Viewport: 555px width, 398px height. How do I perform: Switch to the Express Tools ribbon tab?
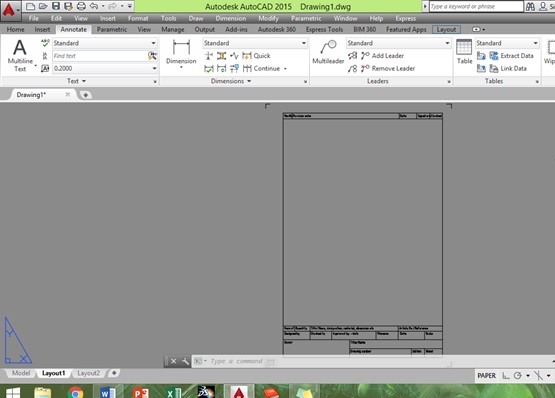pos(324,29)
